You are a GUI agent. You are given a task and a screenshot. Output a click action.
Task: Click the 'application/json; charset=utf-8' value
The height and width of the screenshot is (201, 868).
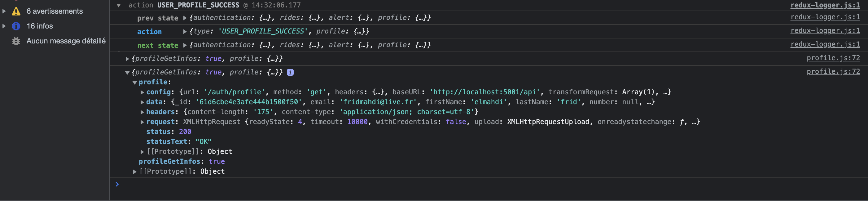pos(407,112)
